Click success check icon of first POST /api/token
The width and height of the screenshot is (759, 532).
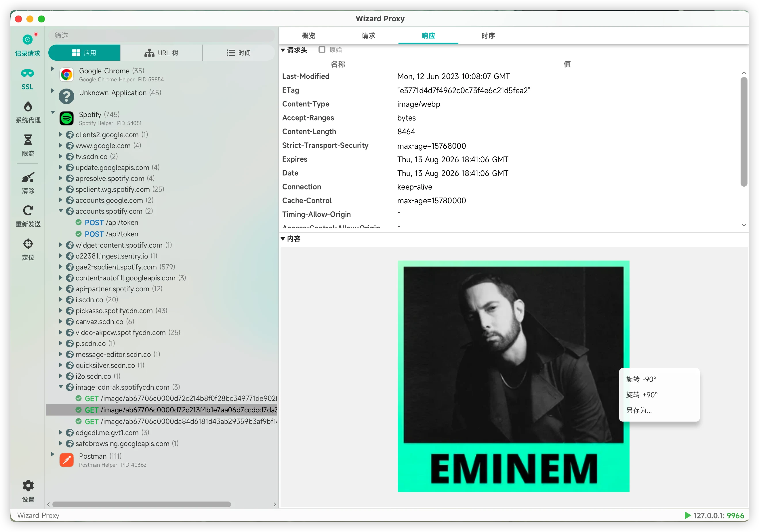click(79, 222)
